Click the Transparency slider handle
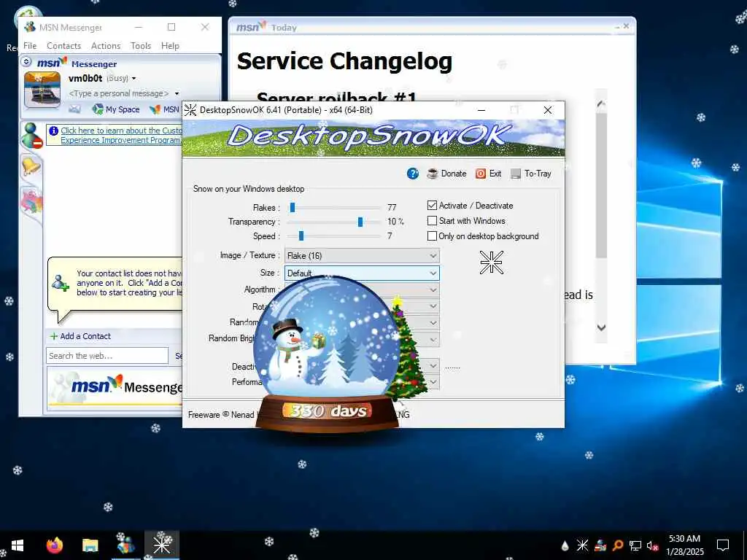Screen dimensions: 747x560 point(360,222)
